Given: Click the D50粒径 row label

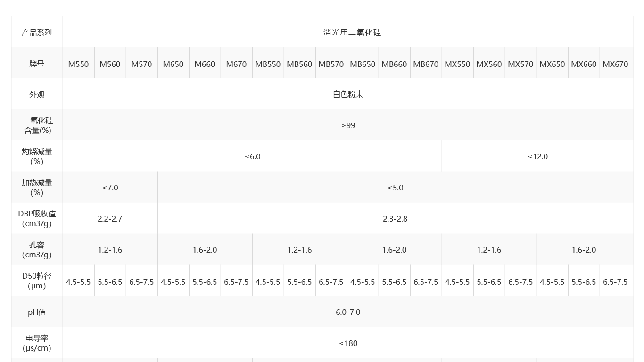Looking at the screenshot, I should coord(37,281).
